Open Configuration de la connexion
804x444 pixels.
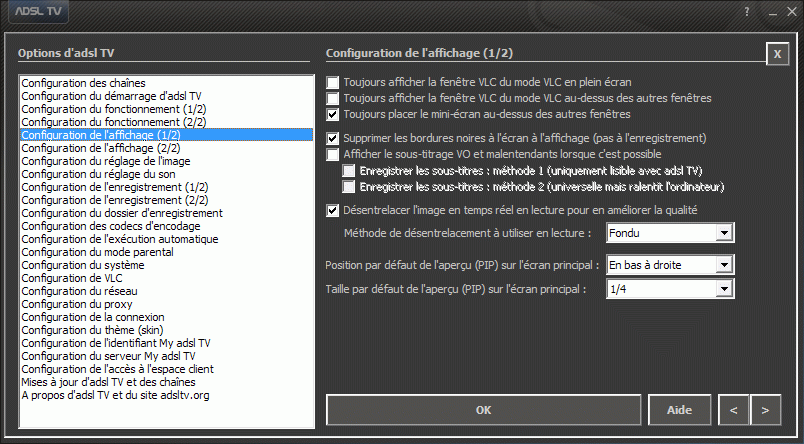(x=167, y=317)
